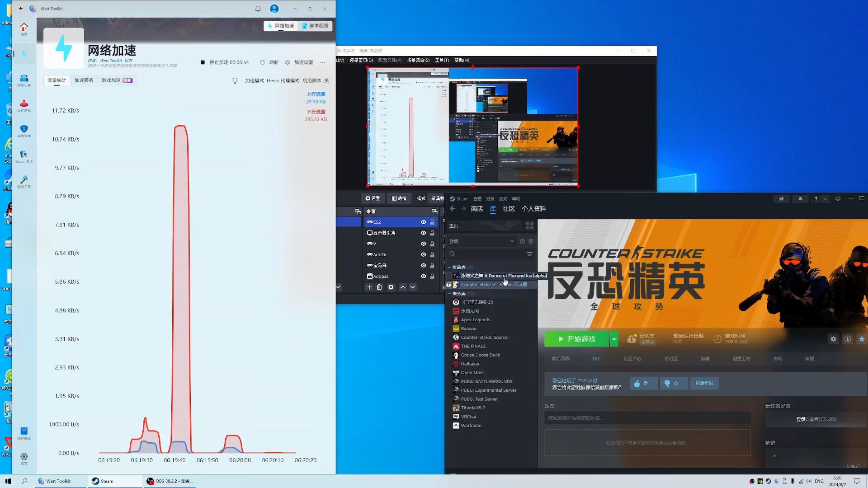Toggle visibility of Adopac source

[x=423, y=276]
